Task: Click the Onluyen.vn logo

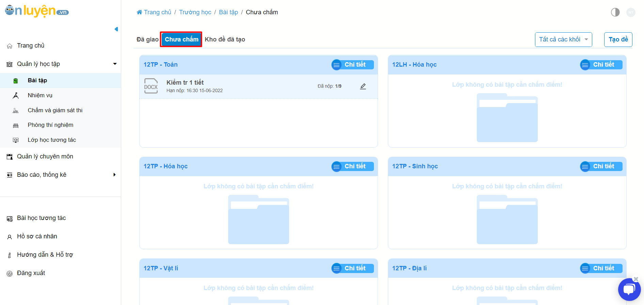Action: (x=37, y=11)
